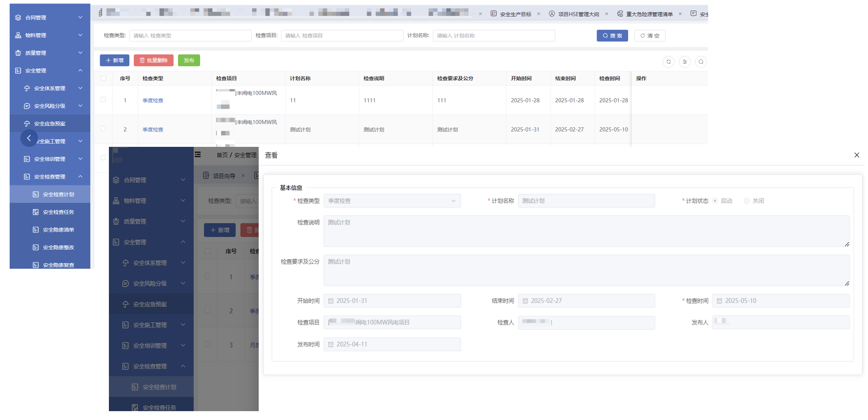Switch to the 项目HSE管理大纲 tab

(578, 14)
